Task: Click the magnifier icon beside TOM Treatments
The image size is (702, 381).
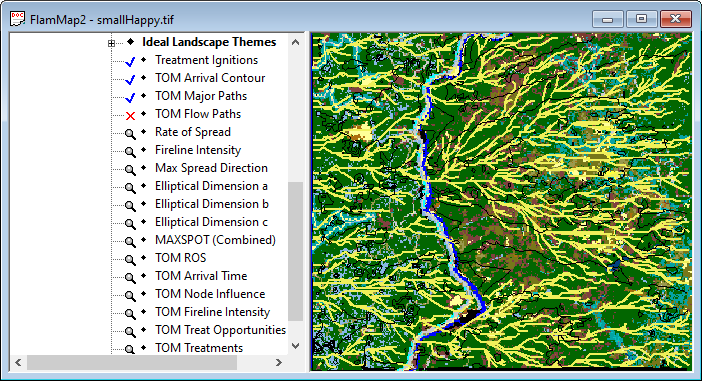Action: (130, 349)
